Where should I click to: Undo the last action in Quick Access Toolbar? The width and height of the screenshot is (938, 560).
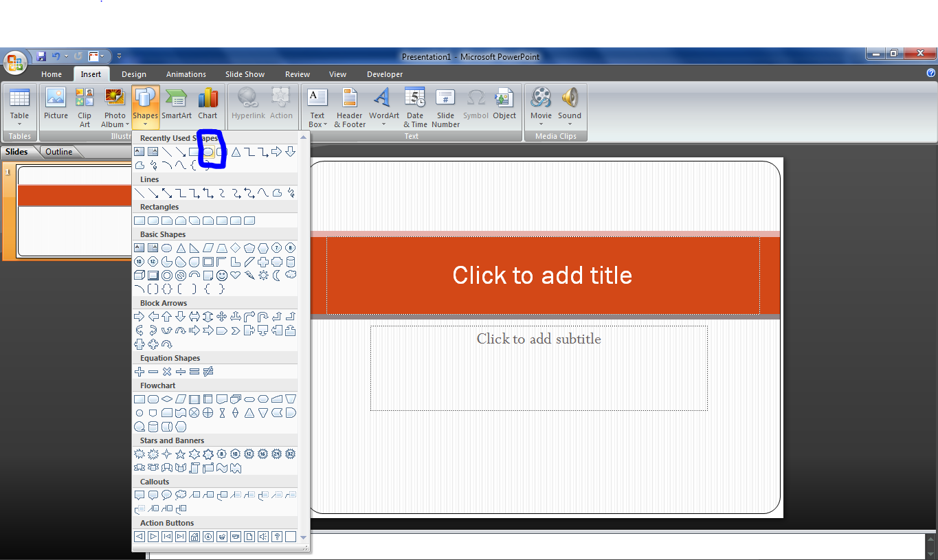(56, 56)
